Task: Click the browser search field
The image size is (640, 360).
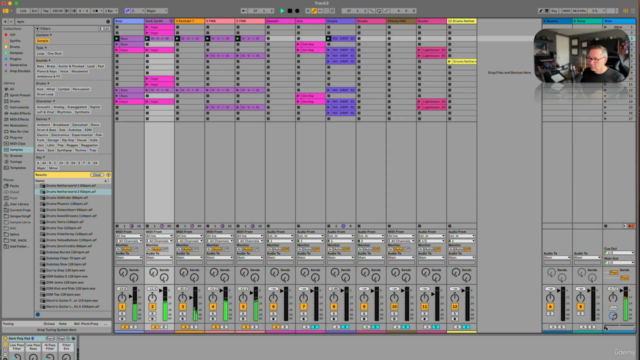Action: click(x=60, y=22)
